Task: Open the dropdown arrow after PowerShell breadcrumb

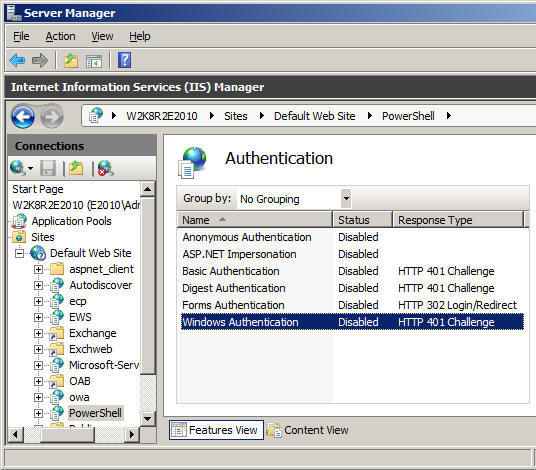Action: coord(449,116)
